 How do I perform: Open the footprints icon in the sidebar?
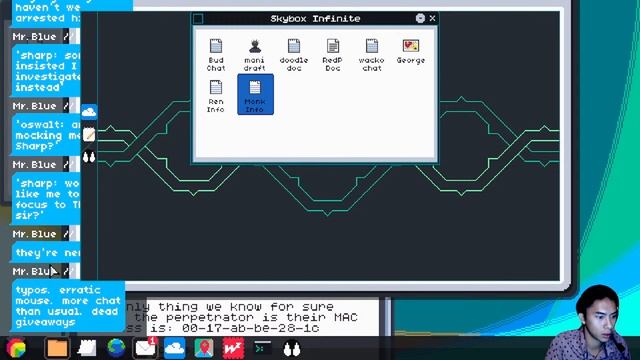tap(89, 157)
